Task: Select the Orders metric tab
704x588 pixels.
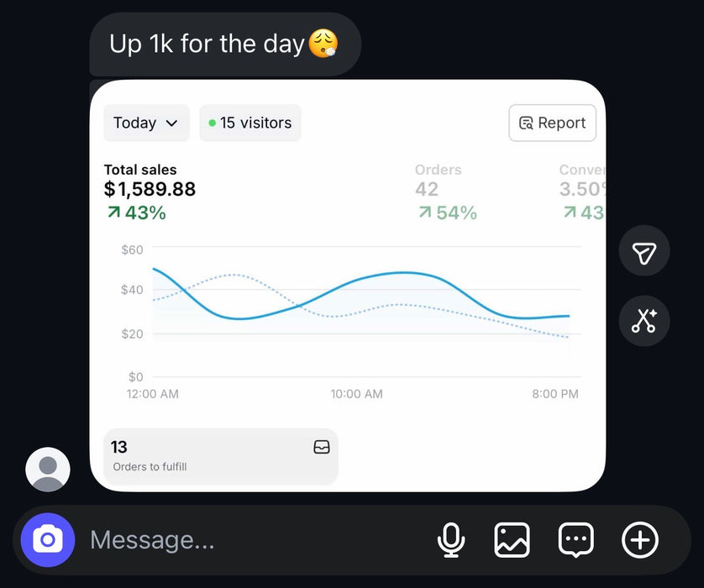Action: [445, 192]
